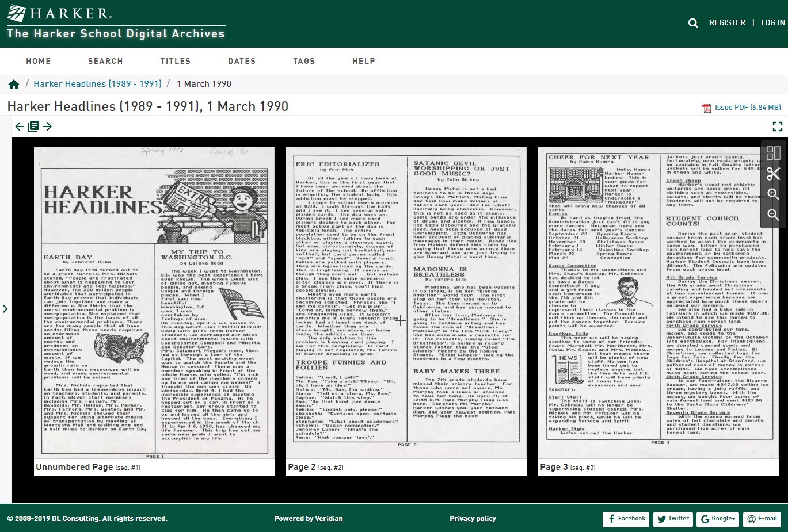Expand Harker Headlines (1989 - 1991) breadcrumb

[97, 84]
